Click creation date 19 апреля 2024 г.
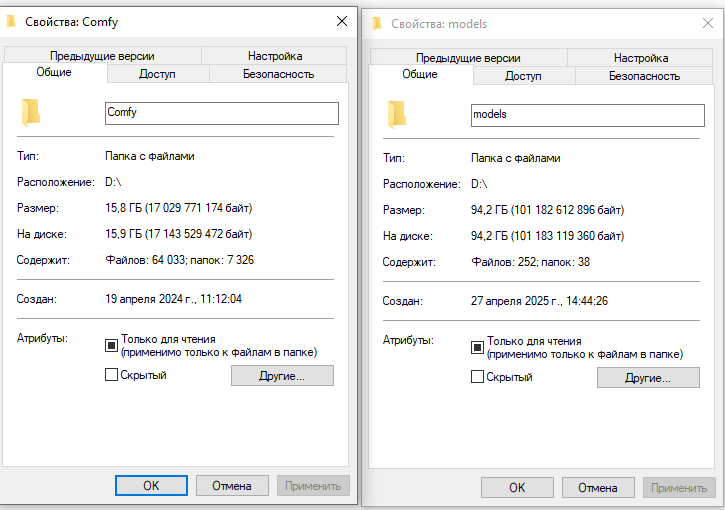This screenshot has height=510, width=725. [173, 299]
